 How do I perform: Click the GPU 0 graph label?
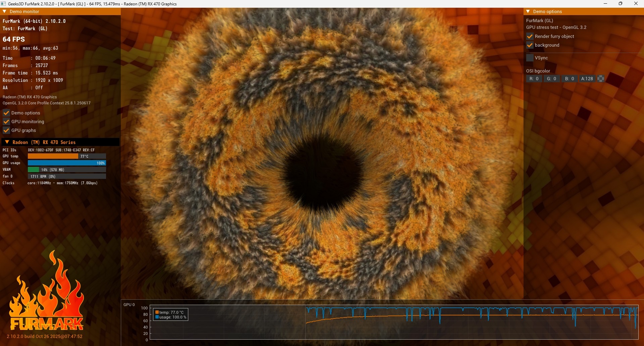point(129,305)
